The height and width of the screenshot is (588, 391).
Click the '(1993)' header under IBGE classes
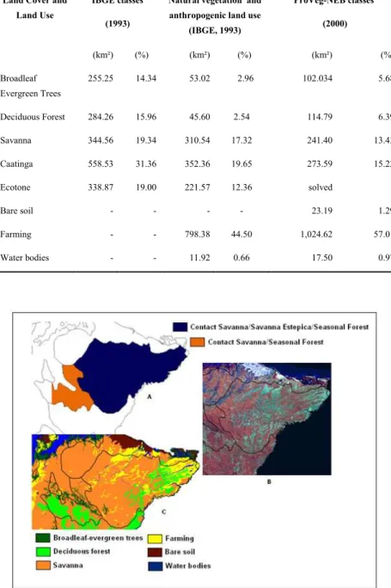[x=118, y=24]
